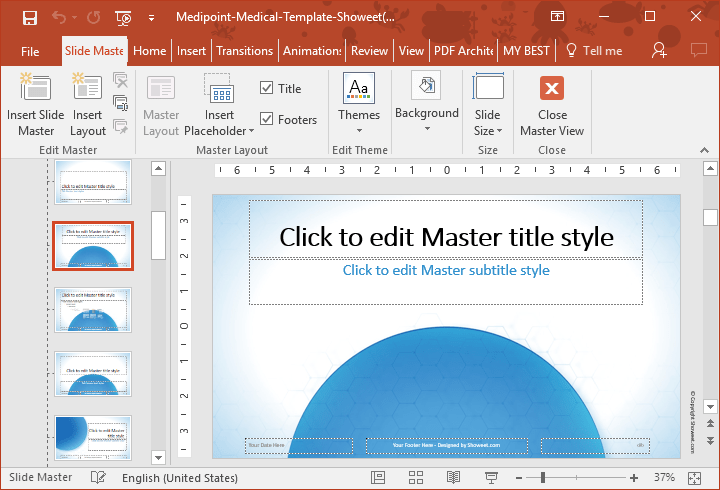The image size is (720, 490).
Task: Click the Master Layout button
Action: (161, 105)
